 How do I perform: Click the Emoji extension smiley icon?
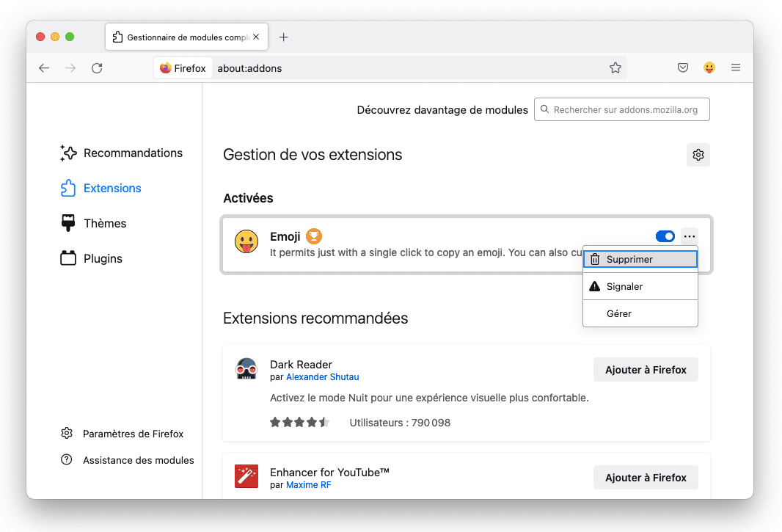pos(246,241)
